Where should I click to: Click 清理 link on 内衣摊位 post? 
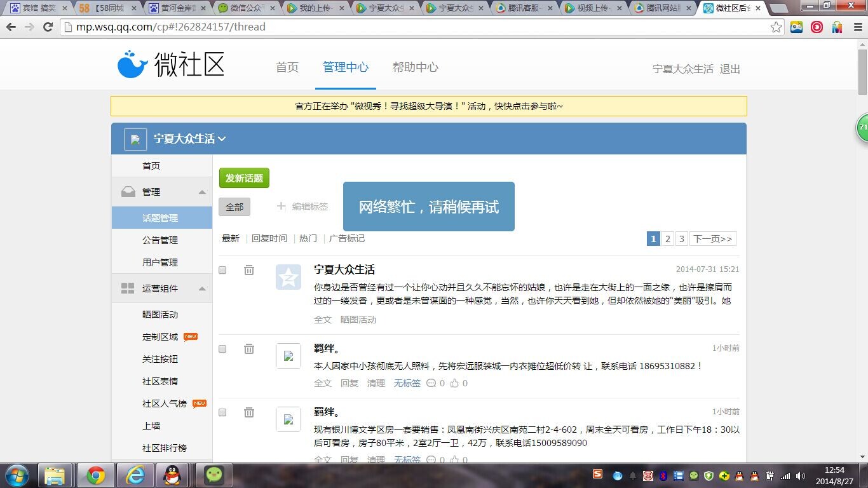point(376,383)
